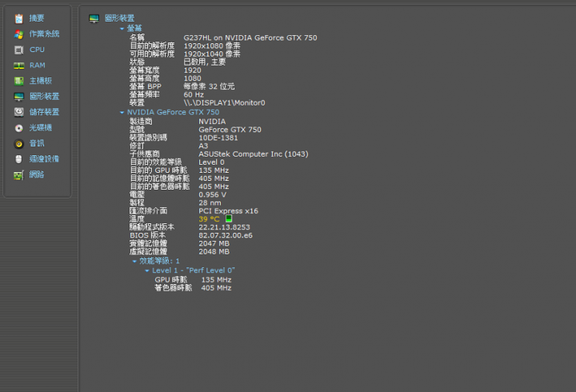Click the monitor icon beside 圖形裝置 heading
576x392 pixels.
coord(94,18)
